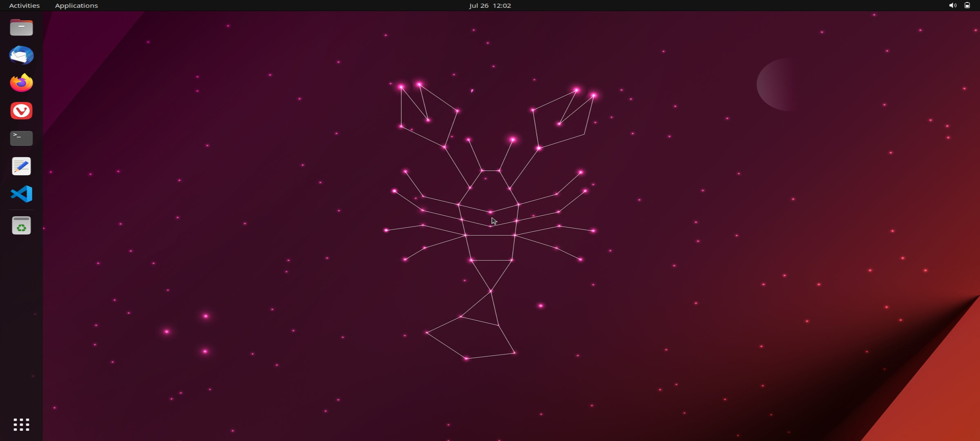Viewport: 980px width, 441px height.
Task: Click the volume speaker indicator
Action: [952, 5]
